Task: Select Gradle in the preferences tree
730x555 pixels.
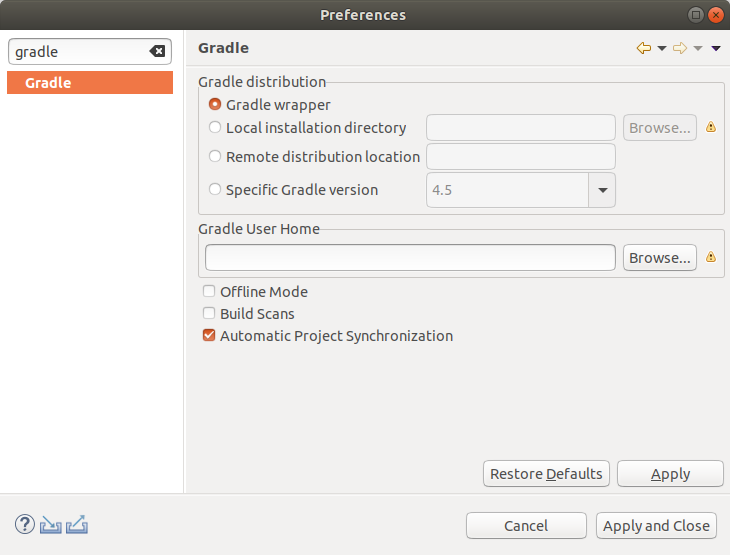Action: point(90,82)
